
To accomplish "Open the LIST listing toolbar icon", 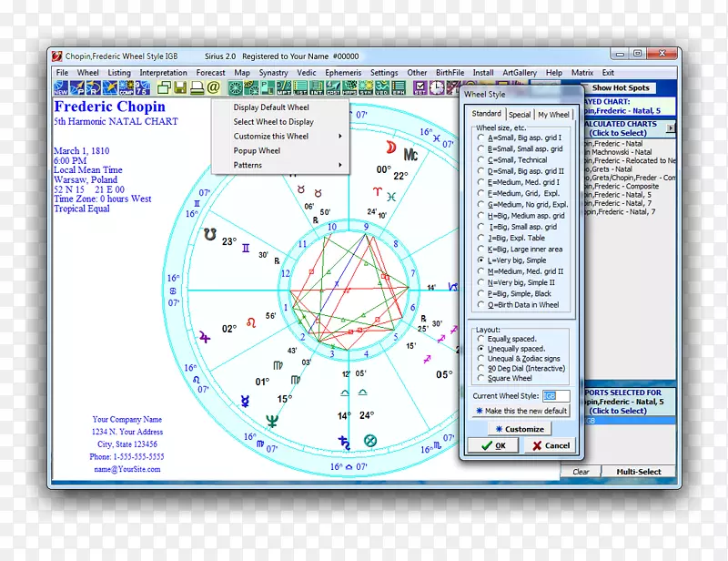I will [x=300, y=88].
